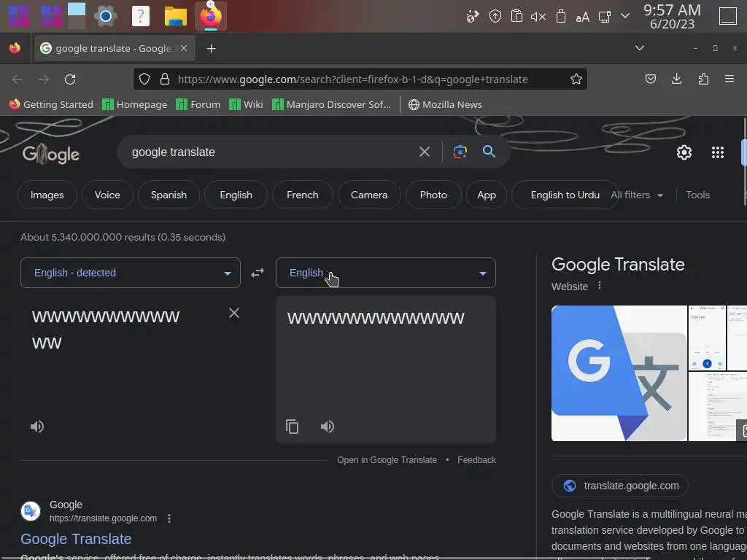This screenshot has width=747, height=560.
Task: Copy the translated text
Action: pyautogui.click(x=292, y=426)
